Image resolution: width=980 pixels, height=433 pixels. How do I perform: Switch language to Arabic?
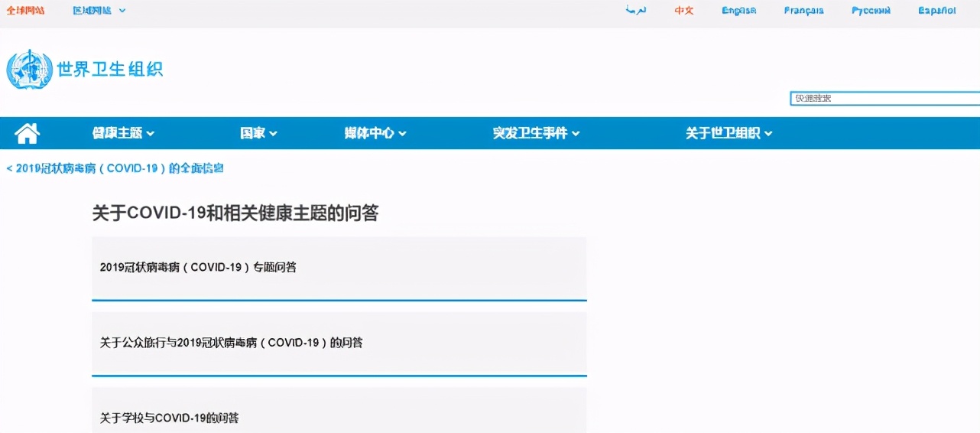636,11
